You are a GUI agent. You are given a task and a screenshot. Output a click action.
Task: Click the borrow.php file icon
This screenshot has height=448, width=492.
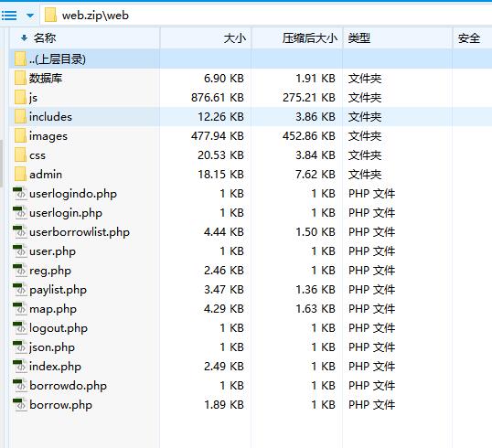20,405
